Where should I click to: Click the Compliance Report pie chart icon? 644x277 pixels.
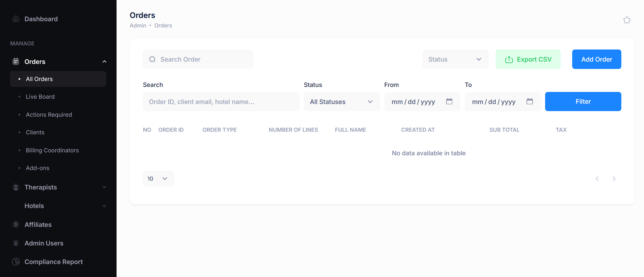[x=16, y=262]
